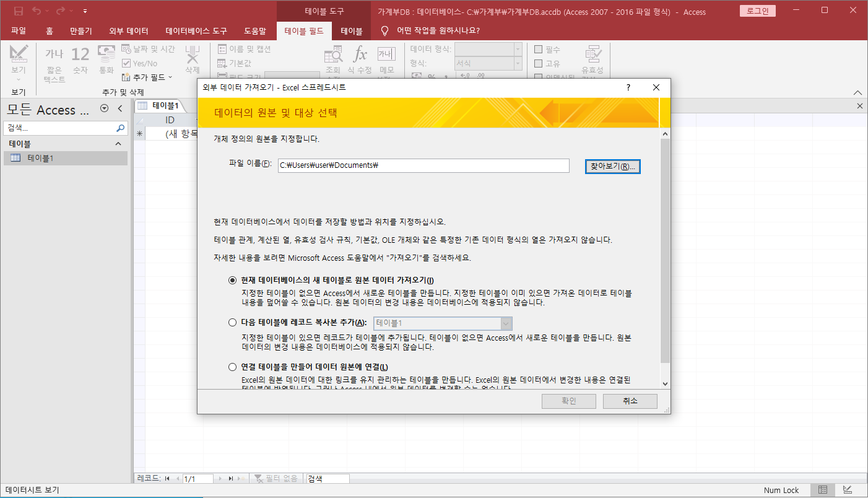This screenshot has height=498, width=868.
Task: Click the record navigator search (검색) box
Action: [328, 479]
